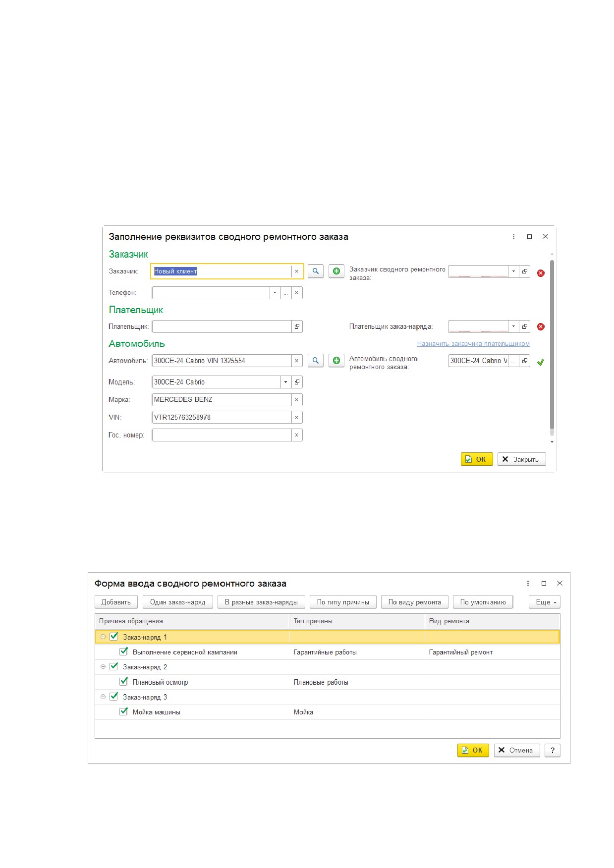Open kebab menu in Форма ввода window
This screenshot has height=868, width=614.
pyautogui.click(x=528, y=584)
